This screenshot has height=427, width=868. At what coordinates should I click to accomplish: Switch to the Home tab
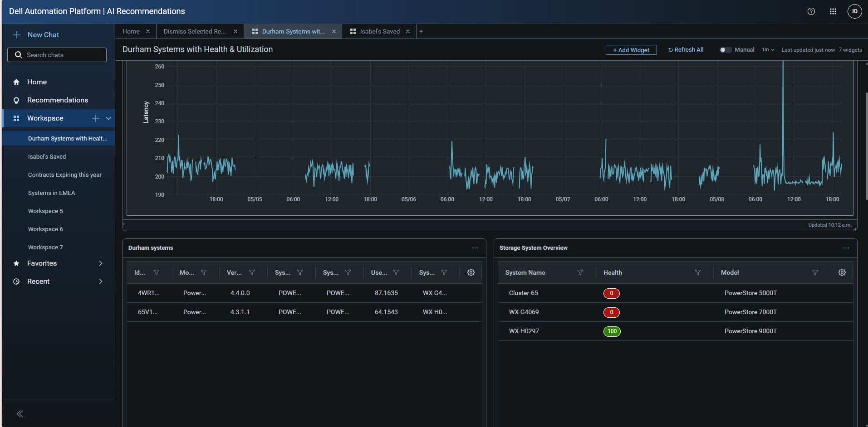coord(131,31)
